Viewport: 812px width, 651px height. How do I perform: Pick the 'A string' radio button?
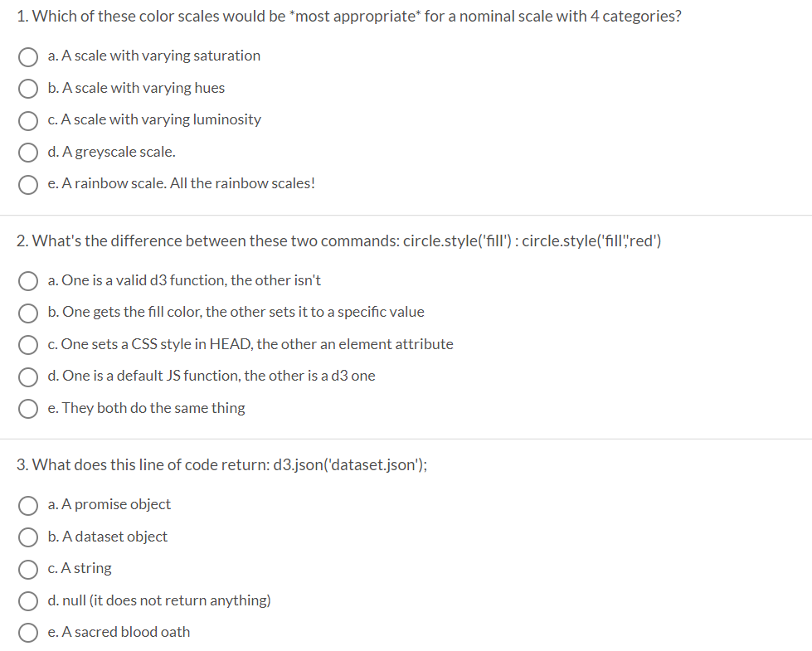[28, 569]
